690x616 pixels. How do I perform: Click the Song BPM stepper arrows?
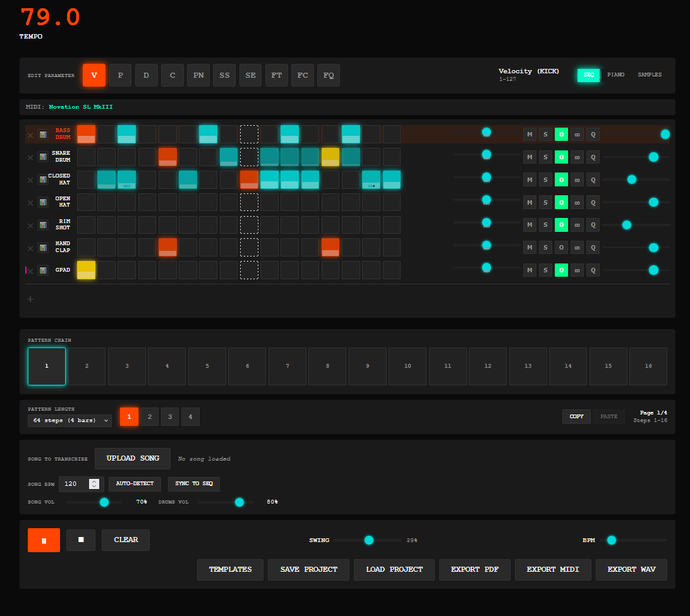94,484
